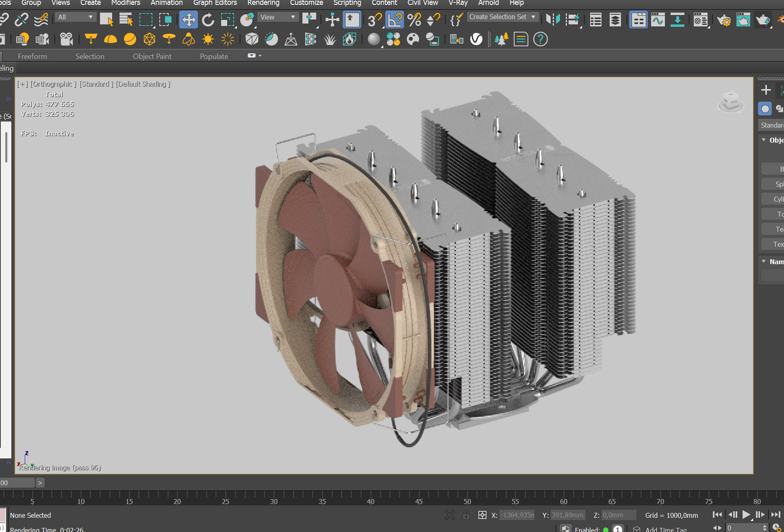Toggle Percent Snap button
The image size is (784, 532).
click(x=414, y=20)
